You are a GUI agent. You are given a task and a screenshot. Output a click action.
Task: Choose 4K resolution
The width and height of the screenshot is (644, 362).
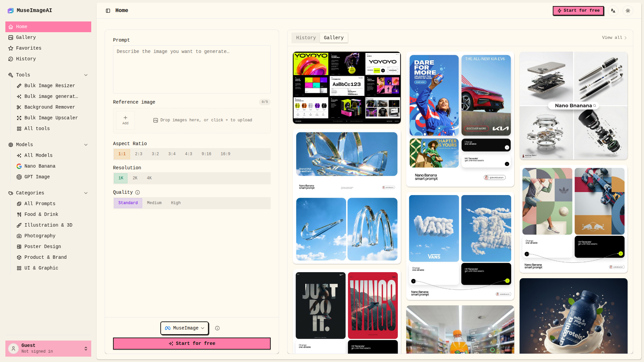point(149,178)
